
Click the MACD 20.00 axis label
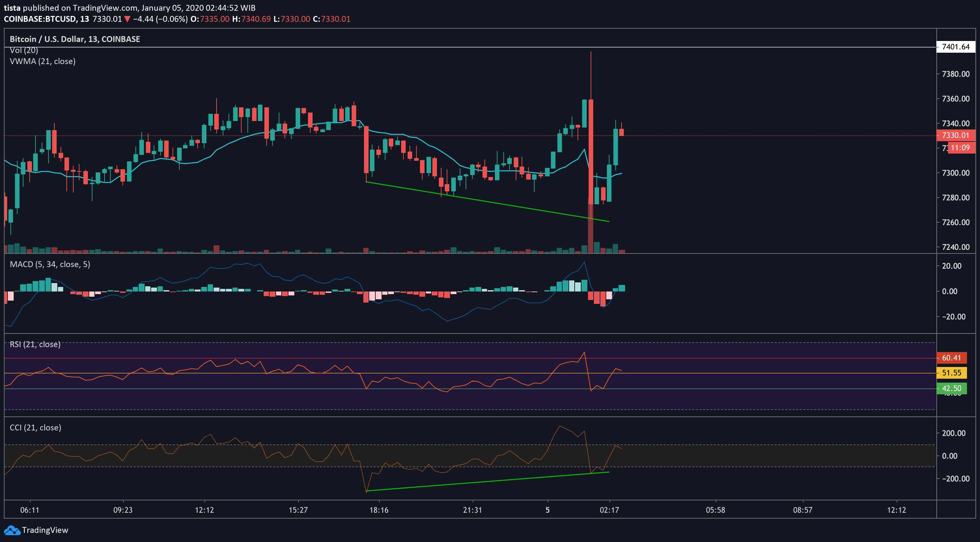(x=951, y=266)
